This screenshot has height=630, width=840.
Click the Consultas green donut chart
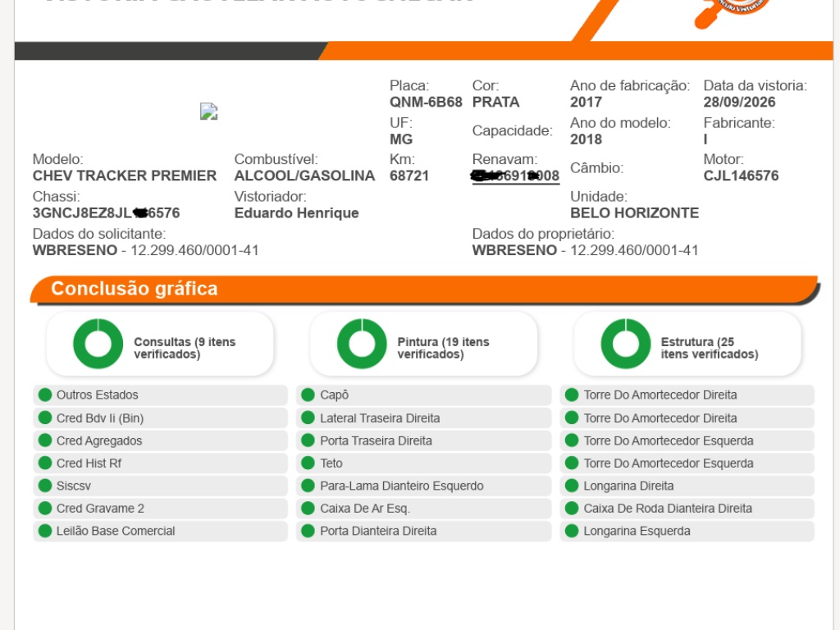[x=98, y=344]
